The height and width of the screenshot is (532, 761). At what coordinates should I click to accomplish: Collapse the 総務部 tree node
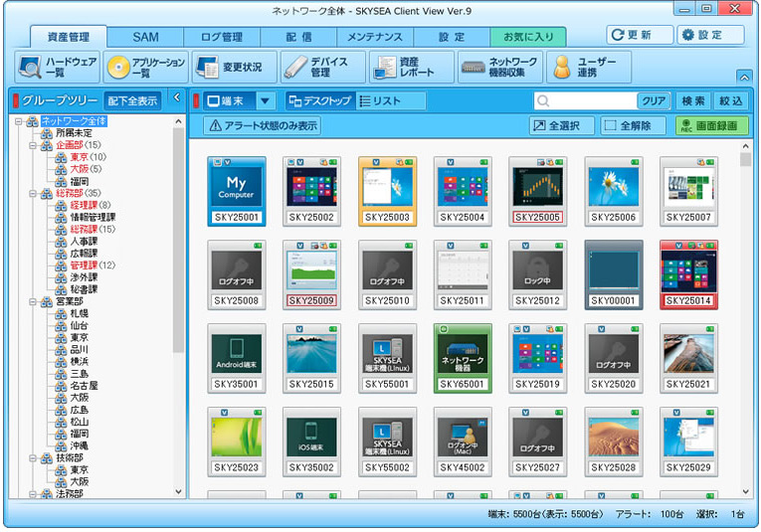pyautogui.click(x=33, y=194)
